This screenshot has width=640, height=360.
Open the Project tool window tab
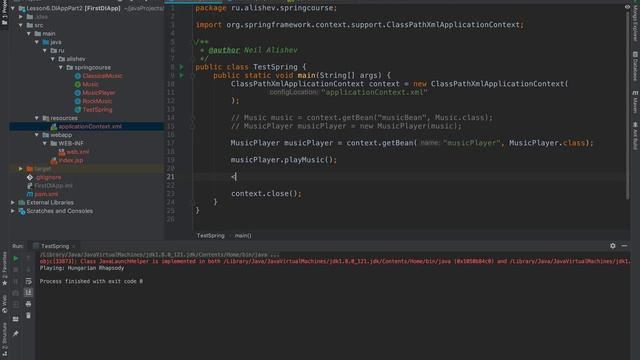pyautogui.click(x=4, y=12)
